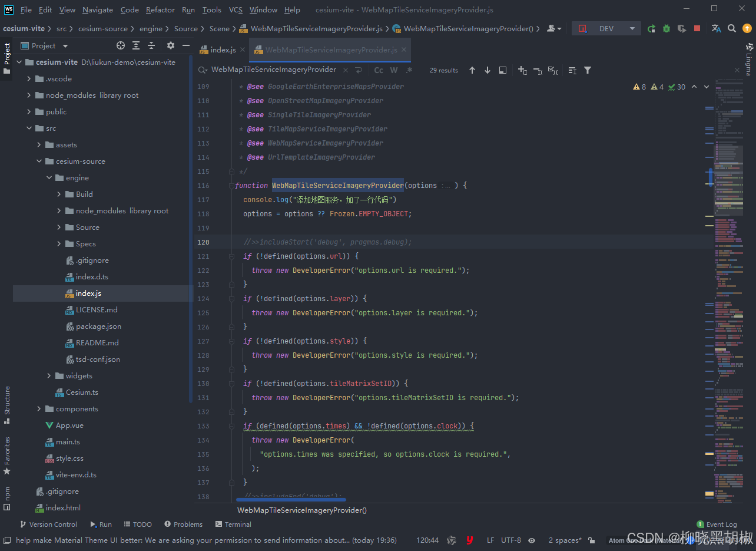Open the Run tool window
Image resolution: width=756 pixels, height=551 pixels.
click(x=101, y=524)
